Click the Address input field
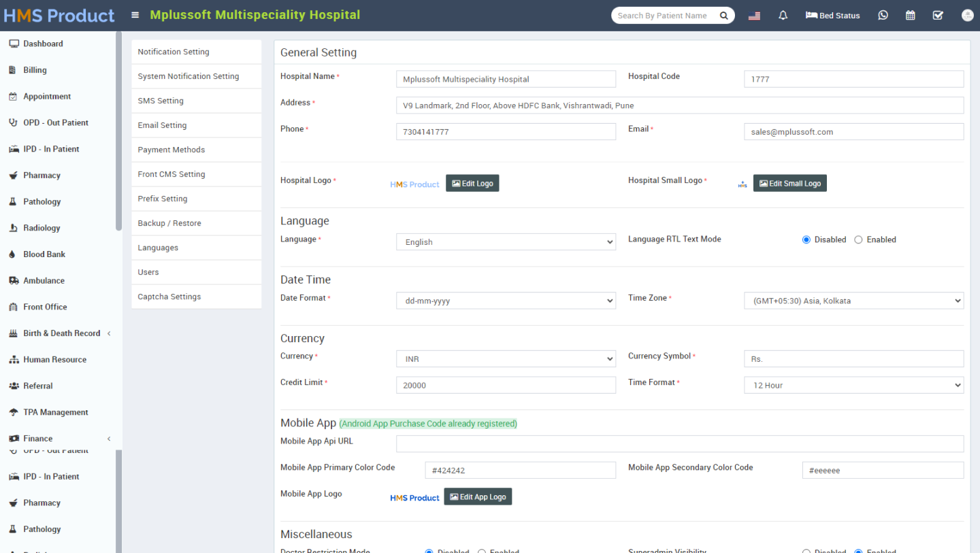 coord(680,105)
